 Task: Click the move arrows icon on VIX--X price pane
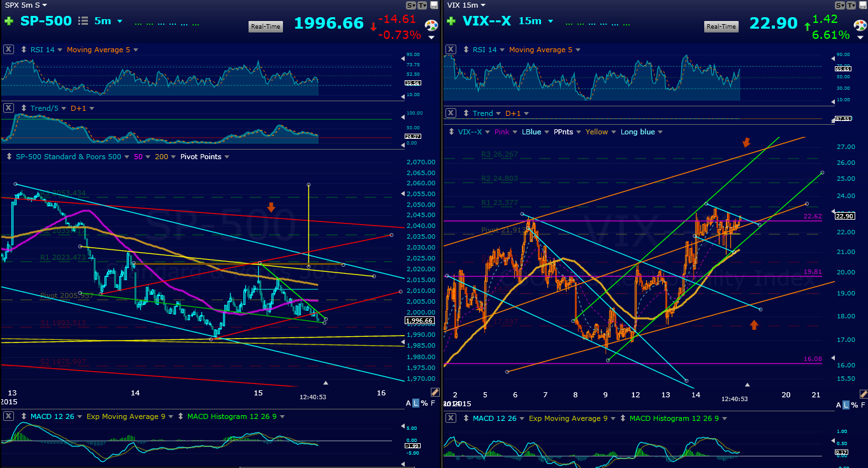click(451, 132)
